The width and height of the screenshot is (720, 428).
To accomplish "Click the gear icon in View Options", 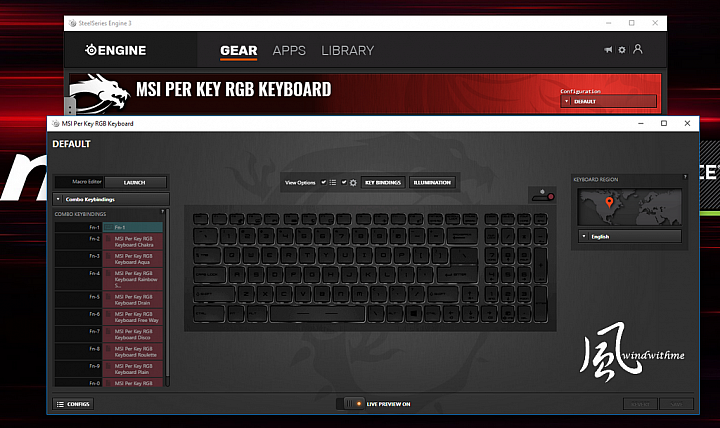I will 353,182.
